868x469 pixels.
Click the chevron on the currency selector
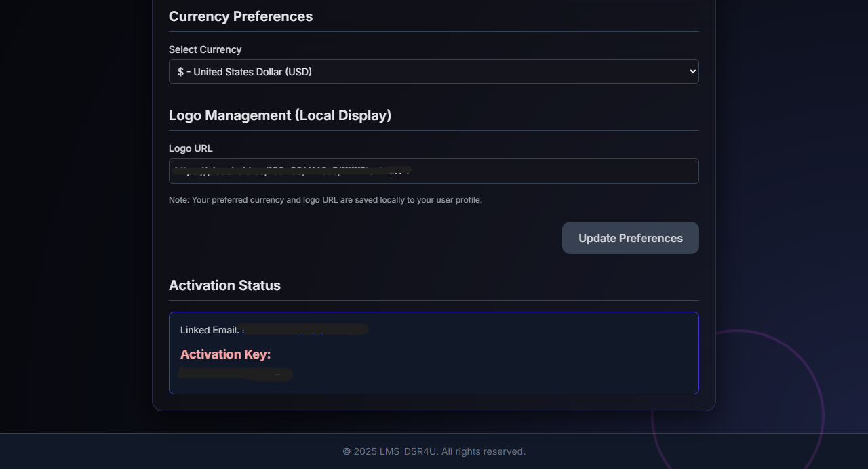pyautogui.click(x=690, y=71)
